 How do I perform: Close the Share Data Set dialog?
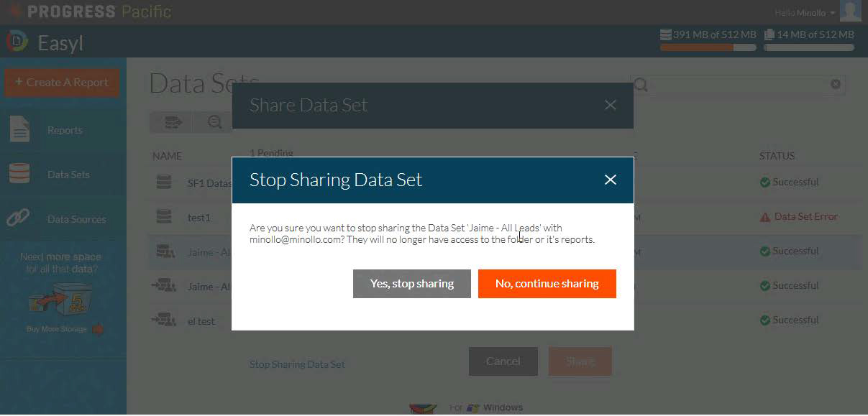click(x=611, y=105)
